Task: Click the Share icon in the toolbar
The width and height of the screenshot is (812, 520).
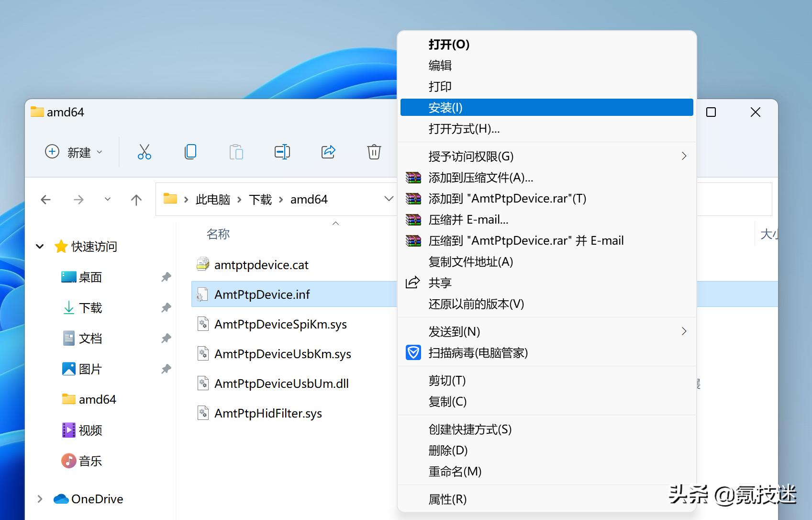Action: click(x=328, y=152)
